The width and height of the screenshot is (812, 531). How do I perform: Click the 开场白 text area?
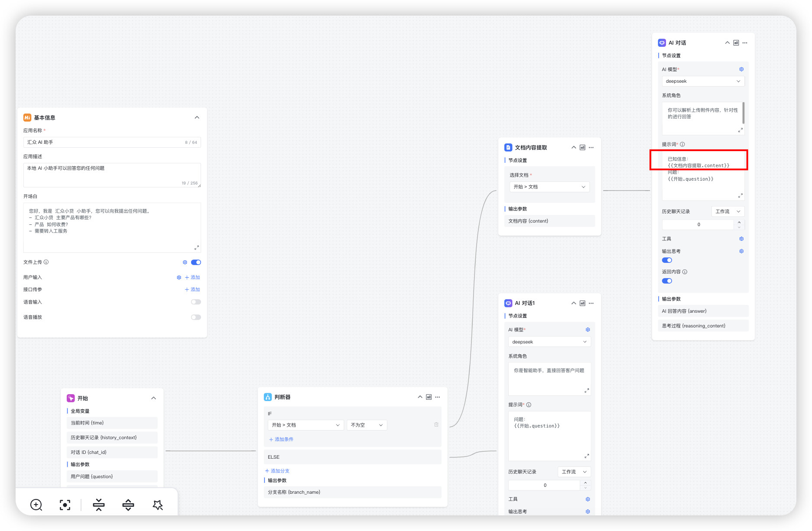point(112,228)
